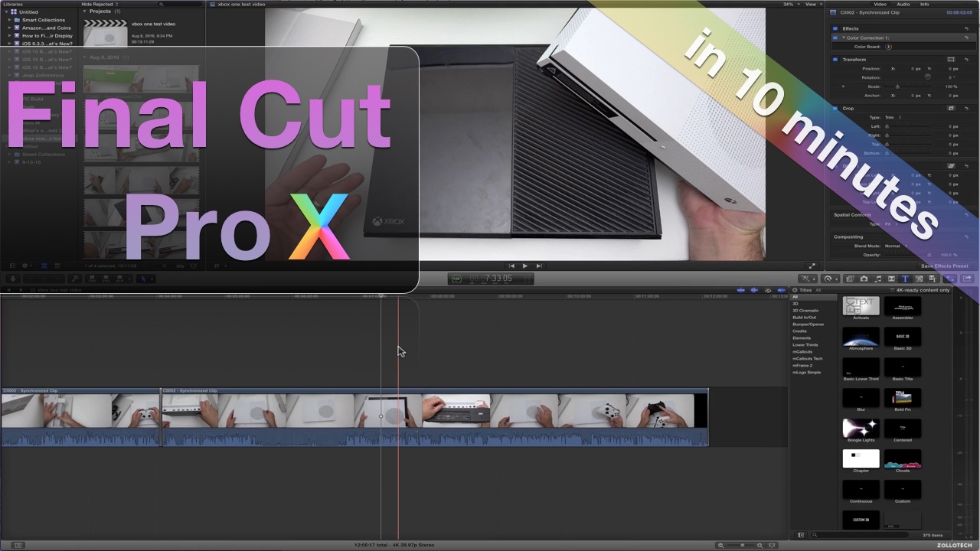Viewport: 980px width, 551px height.
Task: Open the Crop Type Trim dropdown
Action: pyautogui.click(x=893, y=117)
